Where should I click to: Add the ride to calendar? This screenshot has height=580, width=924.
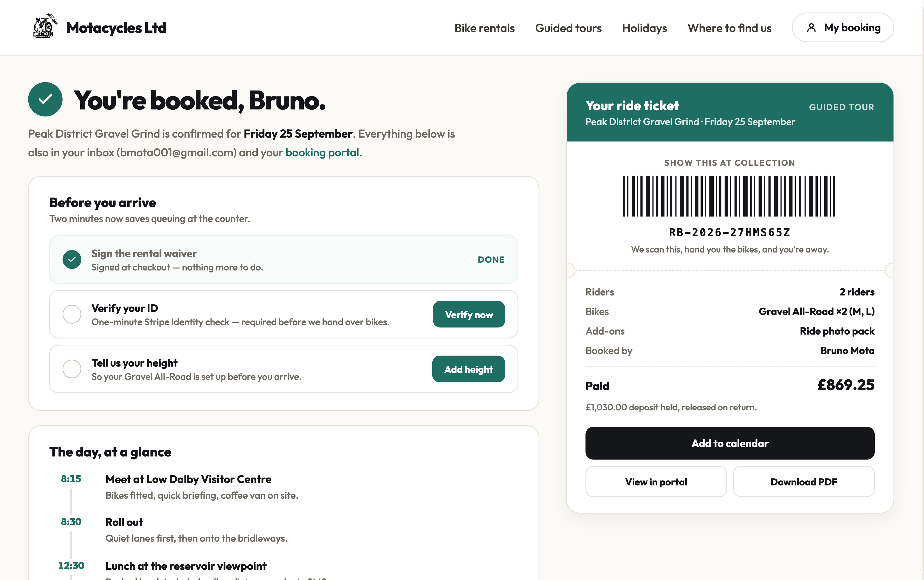point(730,443)
